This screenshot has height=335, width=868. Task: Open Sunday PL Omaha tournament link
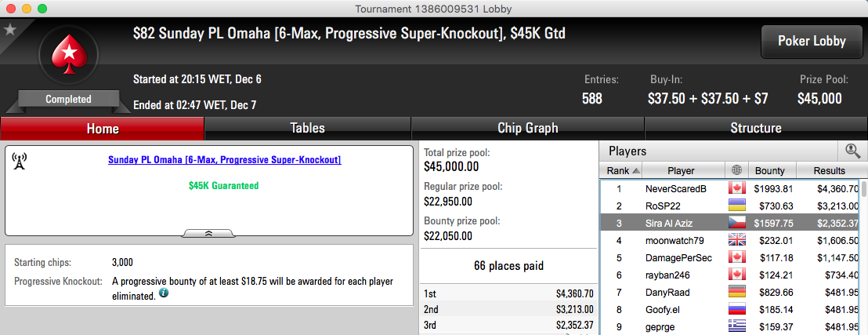click(224, 160)
